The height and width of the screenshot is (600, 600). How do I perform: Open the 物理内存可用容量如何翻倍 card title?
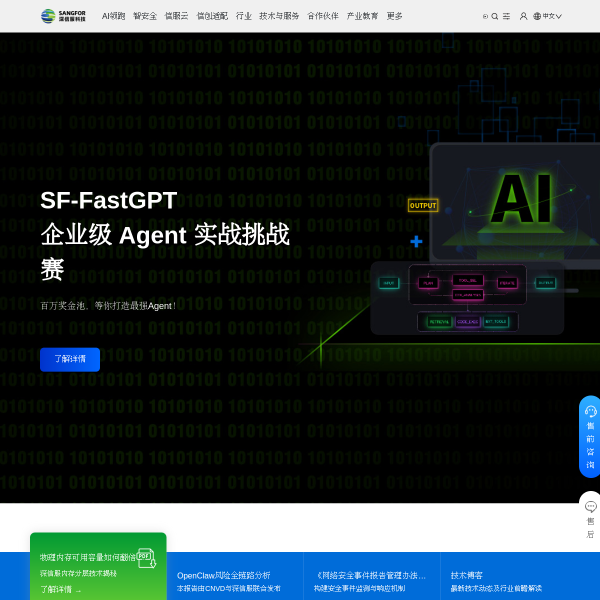point(88,557)
